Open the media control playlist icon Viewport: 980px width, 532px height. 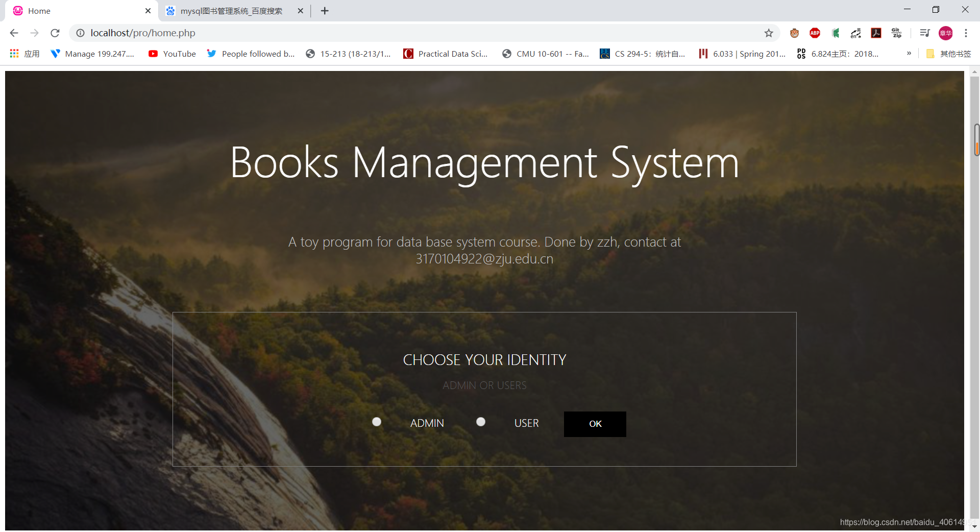point(924,33)
